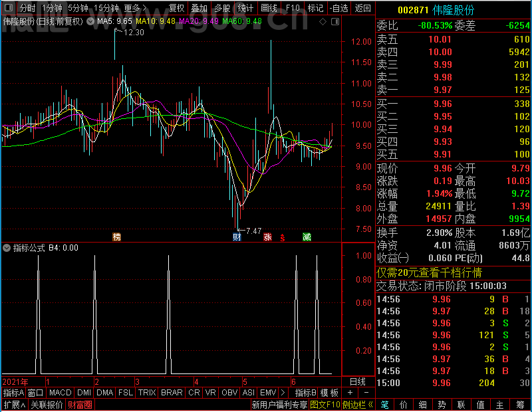Select 联 linked tab
Image resolution: width=532 pixels, height=412 pixels.
coord(461,405)
